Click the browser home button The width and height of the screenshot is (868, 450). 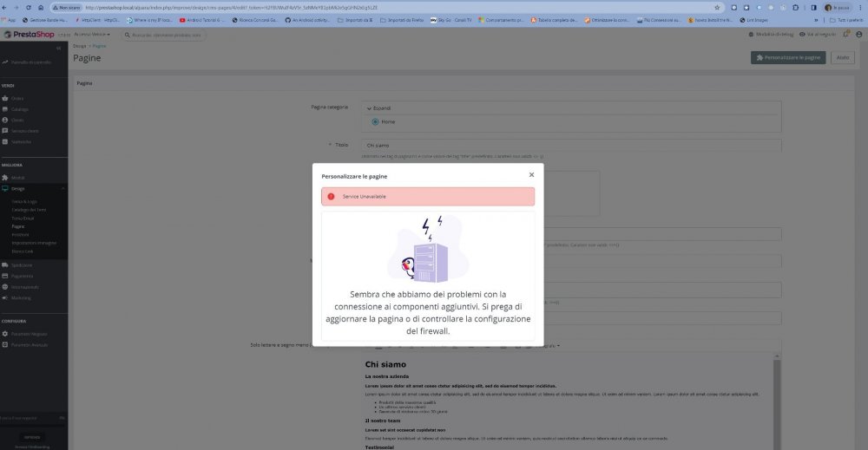41,8
